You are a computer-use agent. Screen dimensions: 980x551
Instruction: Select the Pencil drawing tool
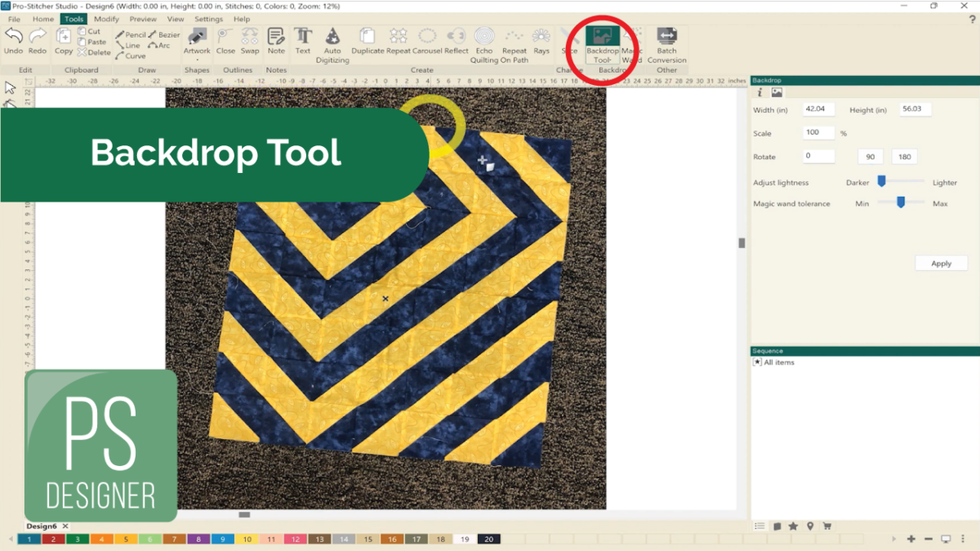point(129,34)
